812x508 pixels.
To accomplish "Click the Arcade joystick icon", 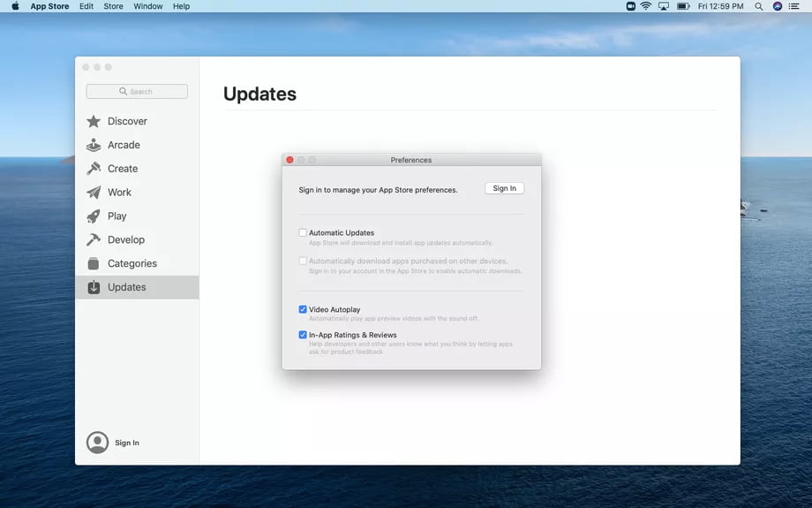I will [94, 145].
